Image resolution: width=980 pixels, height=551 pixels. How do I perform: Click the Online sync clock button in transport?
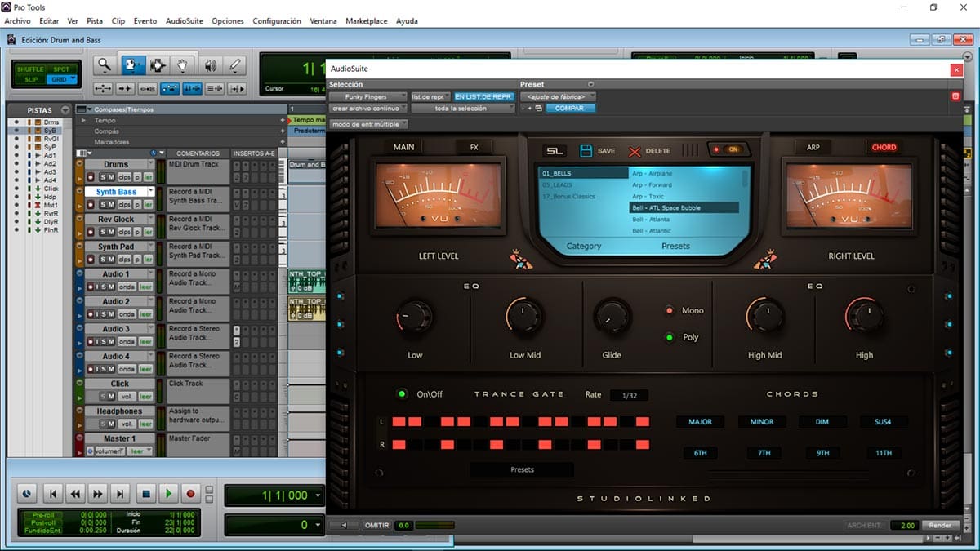[27, 493]
